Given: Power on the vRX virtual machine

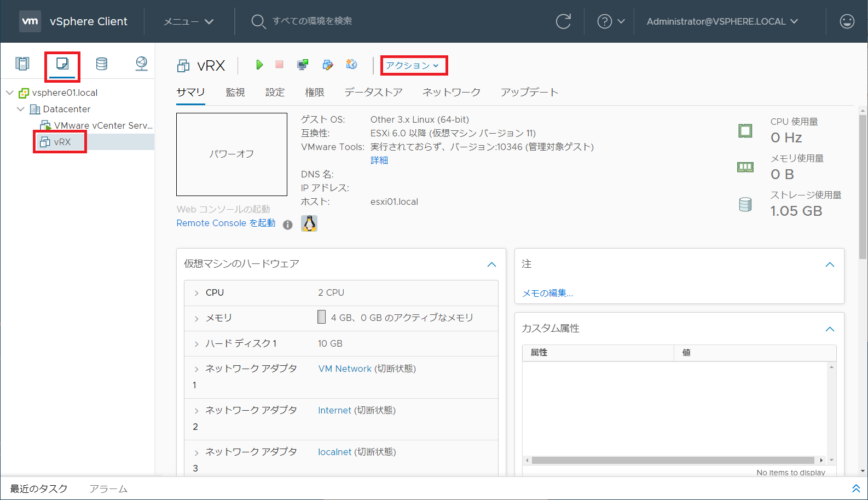Looking at the screenshot, I should pyautogui.click(x=259, y=65).
